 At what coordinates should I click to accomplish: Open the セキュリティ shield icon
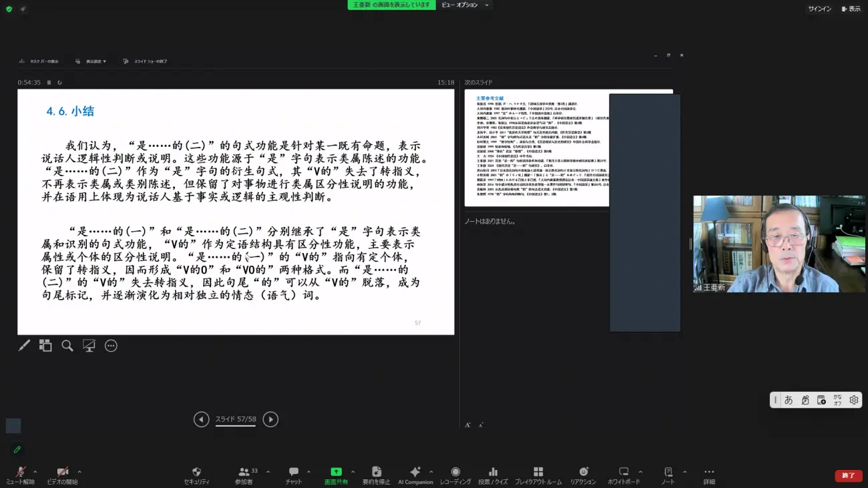196,475
